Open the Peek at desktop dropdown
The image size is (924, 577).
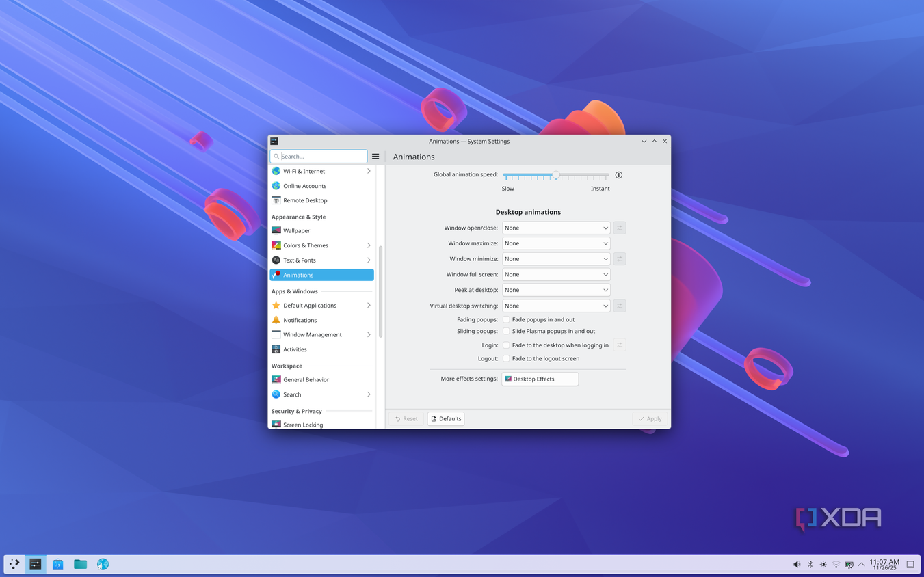click(x=556, y=290)
